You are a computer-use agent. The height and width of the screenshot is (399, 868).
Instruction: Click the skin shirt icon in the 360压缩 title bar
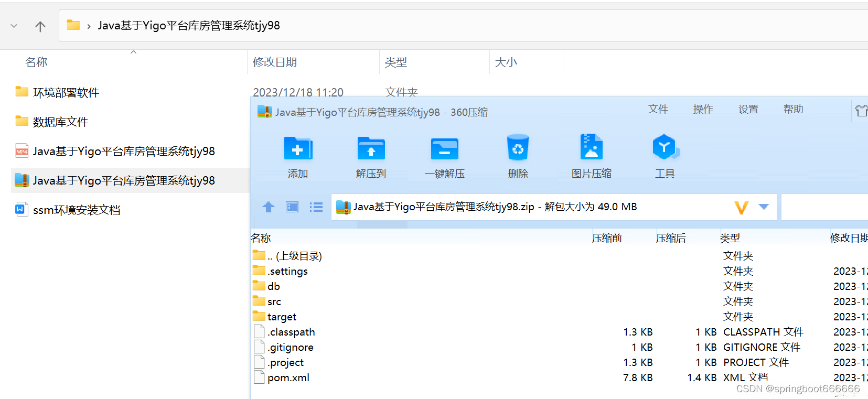click(x=861, y=111)
